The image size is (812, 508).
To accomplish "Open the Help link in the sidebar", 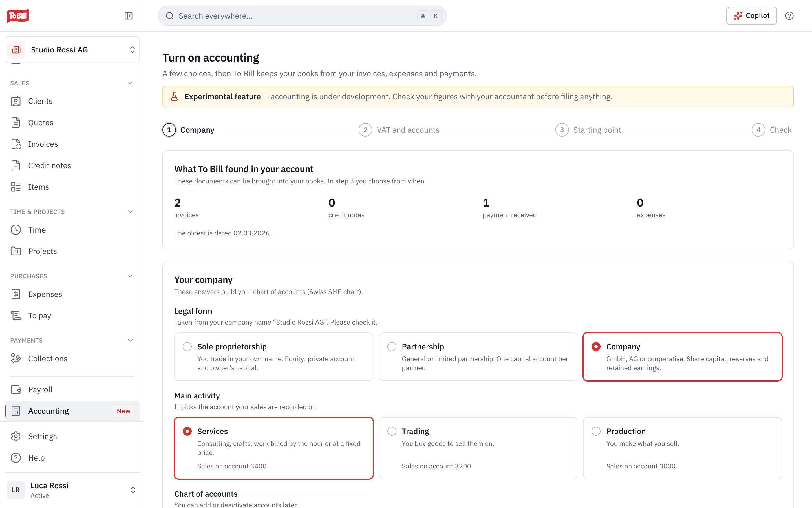I will pos(72,458).
